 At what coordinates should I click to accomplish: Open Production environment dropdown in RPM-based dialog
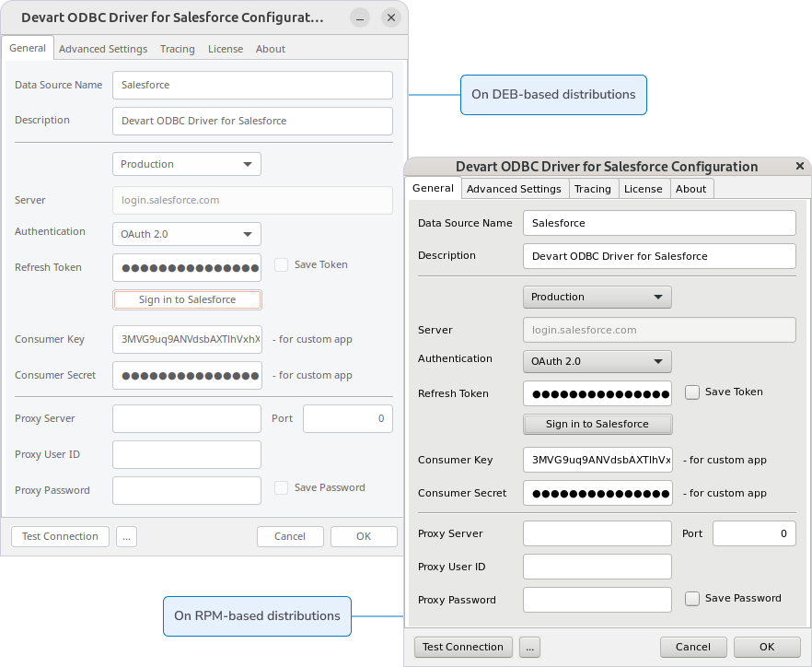pyautogui.click(x=597, y=297)
